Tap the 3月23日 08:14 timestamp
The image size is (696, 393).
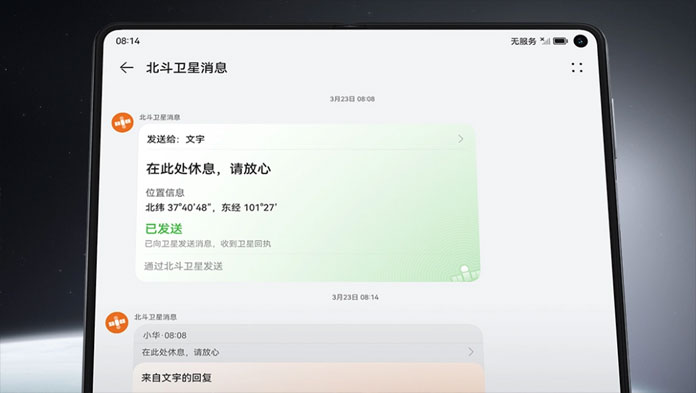[355, 297]
